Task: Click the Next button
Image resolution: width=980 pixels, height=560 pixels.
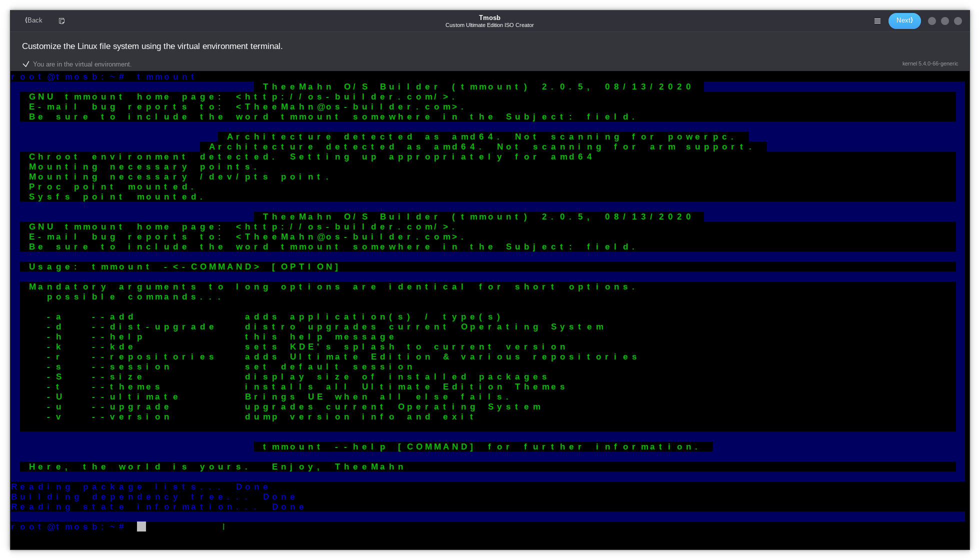Action: (x=904, y=20)
